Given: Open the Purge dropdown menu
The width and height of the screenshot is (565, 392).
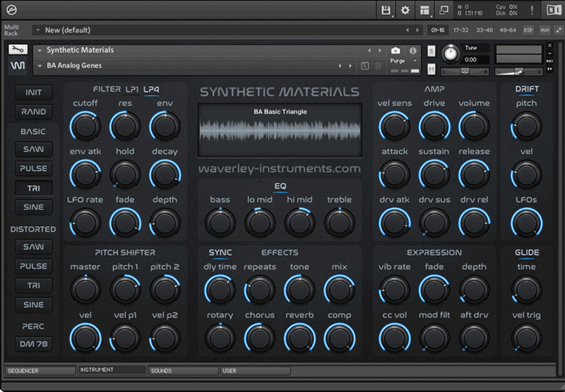Looking at the screenshot, I should 404,61.
